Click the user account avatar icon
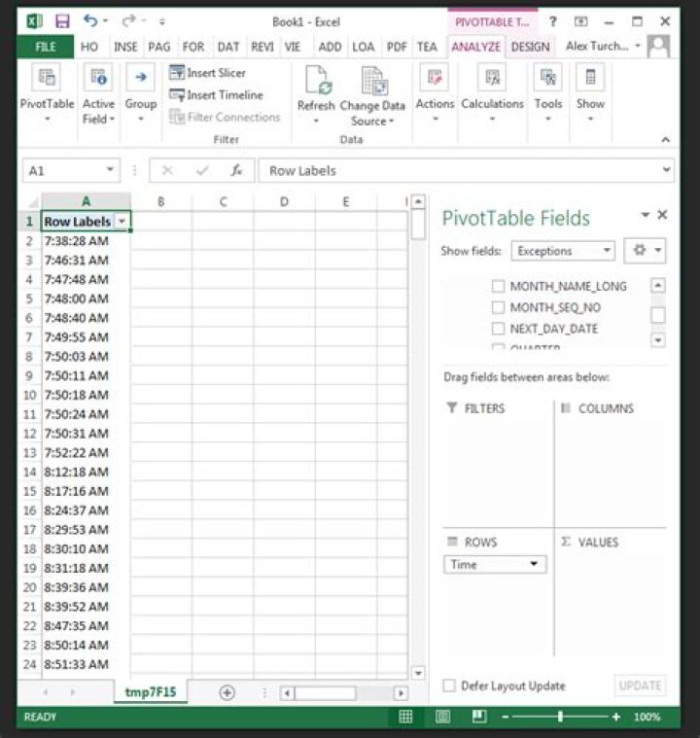The height and width of the screenshot is (738, 700). [x=658, y=47]
